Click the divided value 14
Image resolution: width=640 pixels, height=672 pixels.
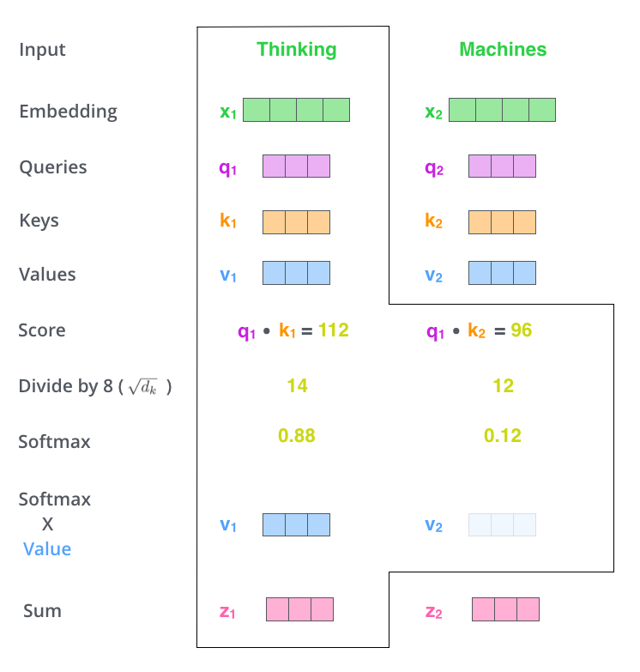tap(297, 386)
